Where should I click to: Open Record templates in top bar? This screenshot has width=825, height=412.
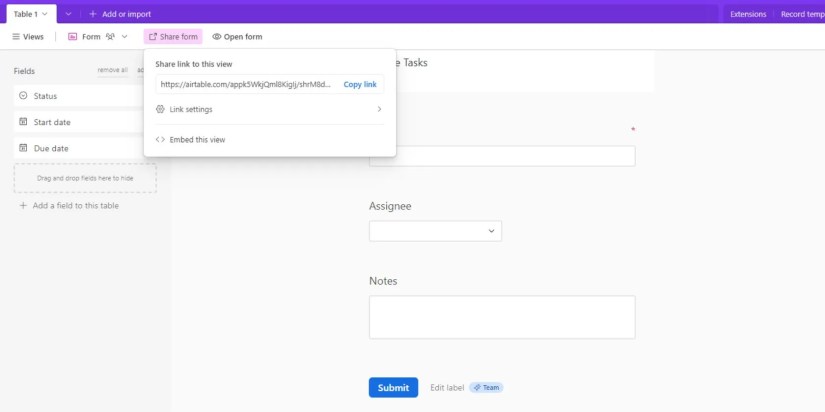803,14
